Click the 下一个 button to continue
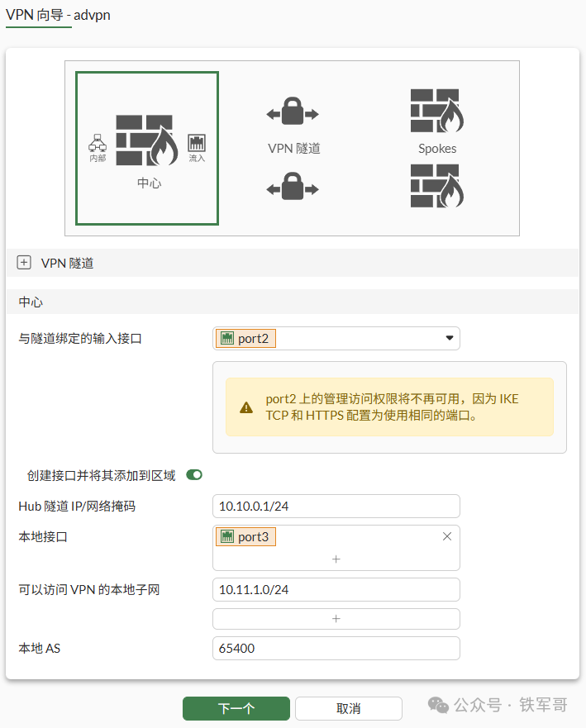 pos(236,708)
